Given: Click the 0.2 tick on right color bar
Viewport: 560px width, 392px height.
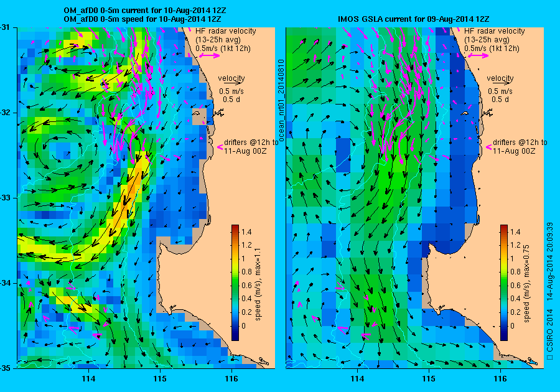Looking at the screenshot, I should tap(515, 312).
